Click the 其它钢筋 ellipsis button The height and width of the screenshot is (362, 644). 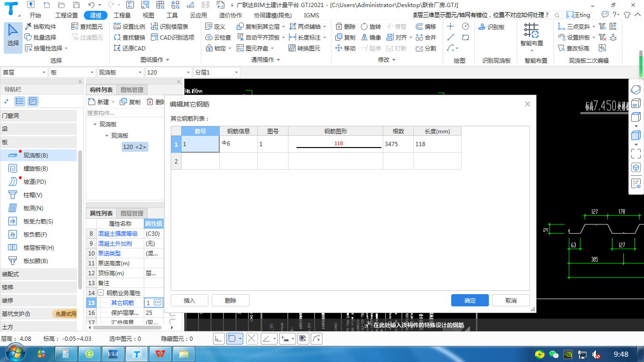point(157,303)
